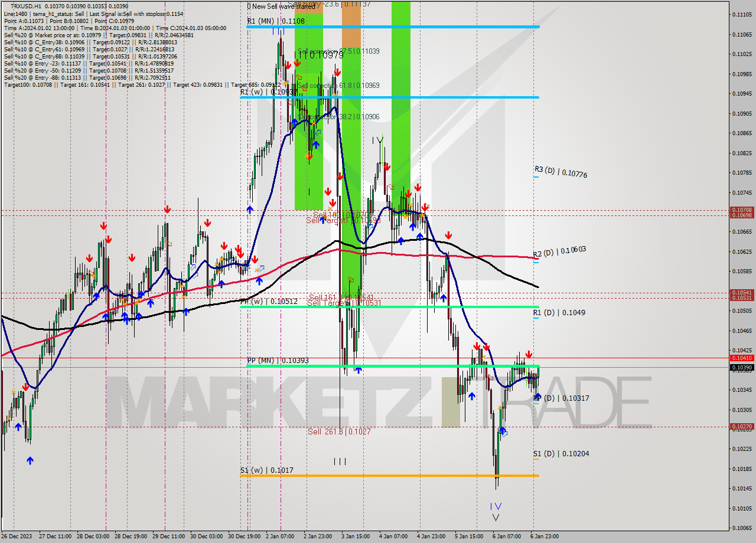The image size is (756, 543).
Task: Click the red 0.10410 price tag on axis
Action: 742,358
